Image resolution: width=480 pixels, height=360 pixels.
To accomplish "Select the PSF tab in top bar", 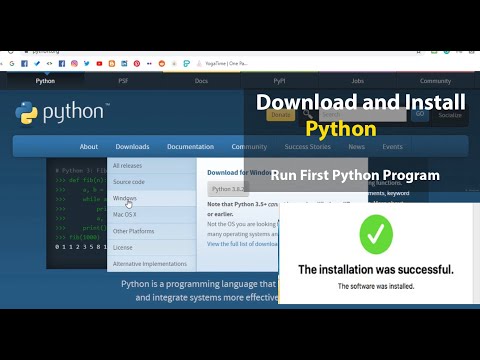I will click(123, 81).
